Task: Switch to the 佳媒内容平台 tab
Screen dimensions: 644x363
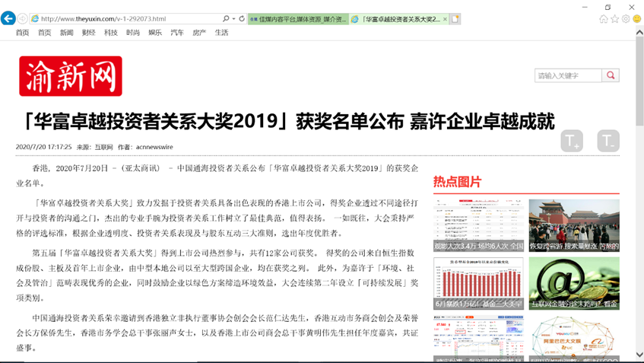Action: pyautogui.click(x=298, y=19)
